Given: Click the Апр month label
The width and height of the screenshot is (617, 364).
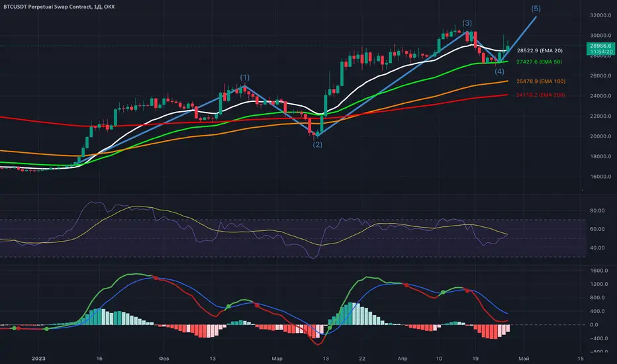Looking at the screenshot, I should tap(403, 359).
